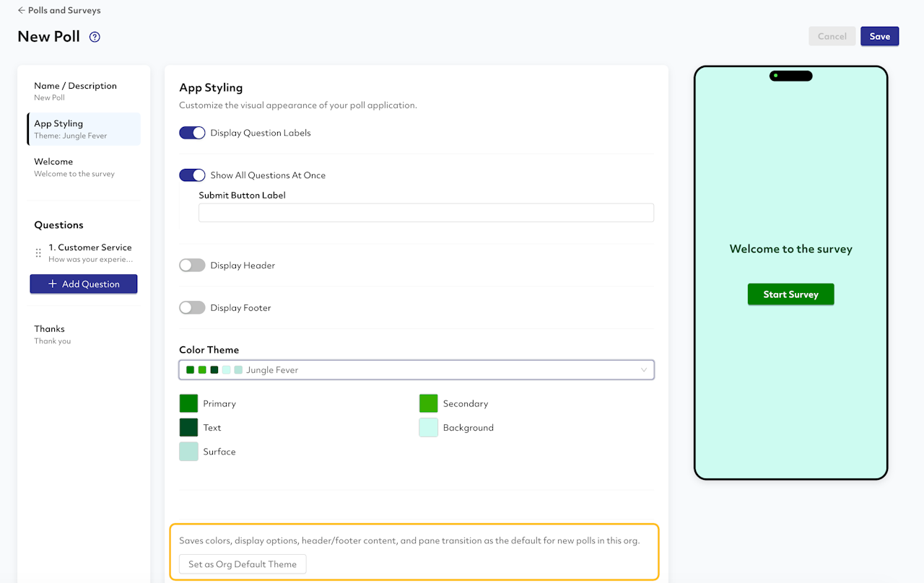The width and height of the screenshot is (924, 583).
Task: Click Start Survey in phone preview
Action: click(x=790, y=294)
